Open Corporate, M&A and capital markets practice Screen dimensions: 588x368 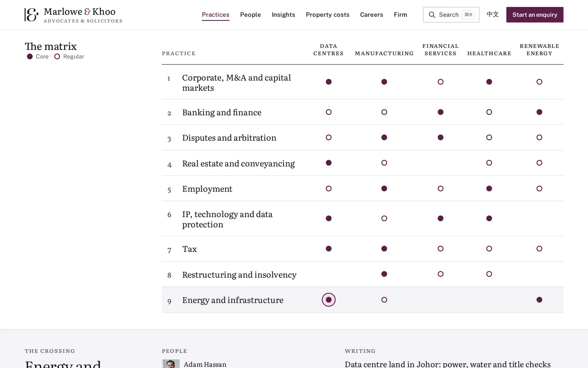click(x=236, y=83)
